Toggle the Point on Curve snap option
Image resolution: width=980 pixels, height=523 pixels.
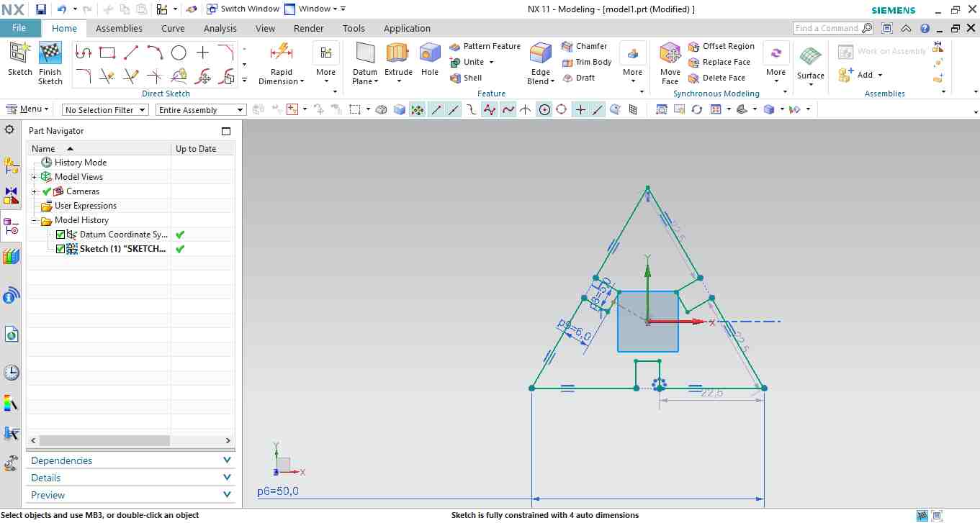click(x=598, y=109)
